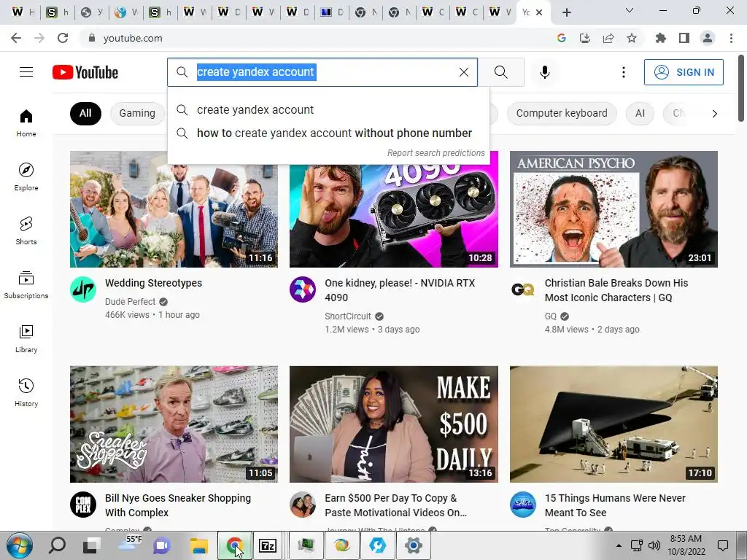This screenshot has width=747, height=560.
Task: Share this page via the share icon
Action: pyautogui.click(x=608, y=38)
